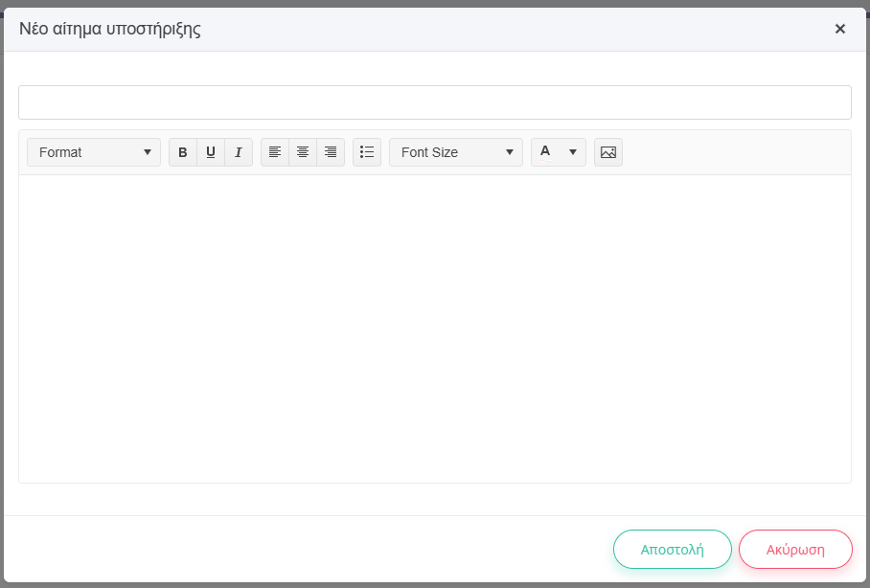The width and height of the screenshot is (870, 588).
Task: Center align the text
Action: [303, 152]
